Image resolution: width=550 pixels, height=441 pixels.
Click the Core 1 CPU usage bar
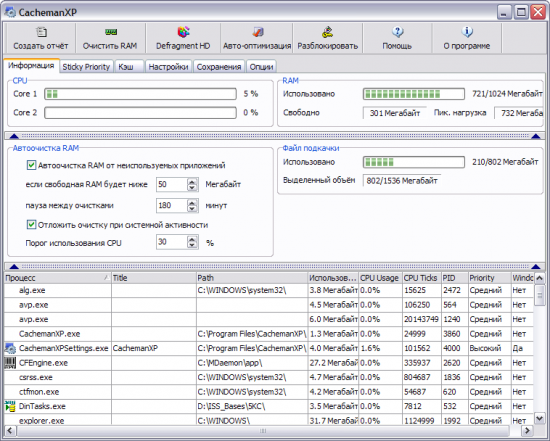(140, 94)
